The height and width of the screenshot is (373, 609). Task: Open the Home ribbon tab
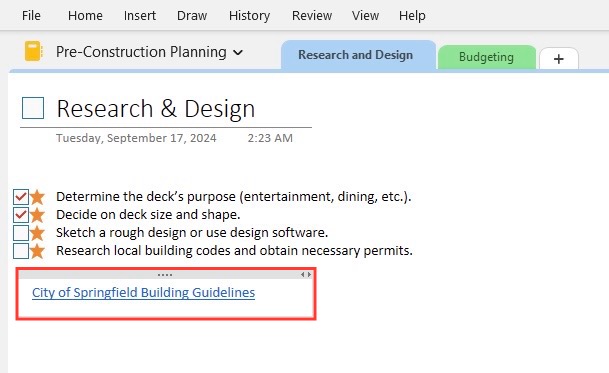point(85,16)
